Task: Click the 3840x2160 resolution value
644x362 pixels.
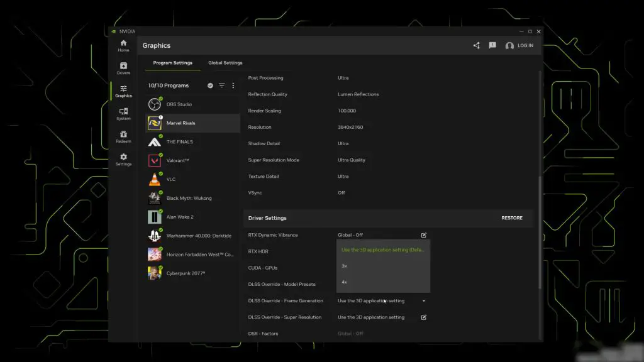Action: point(350,127)
